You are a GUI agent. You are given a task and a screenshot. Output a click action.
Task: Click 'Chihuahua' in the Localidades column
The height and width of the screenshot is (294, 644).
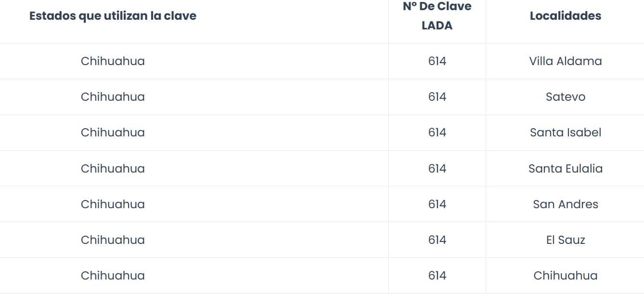coord(565,276)
